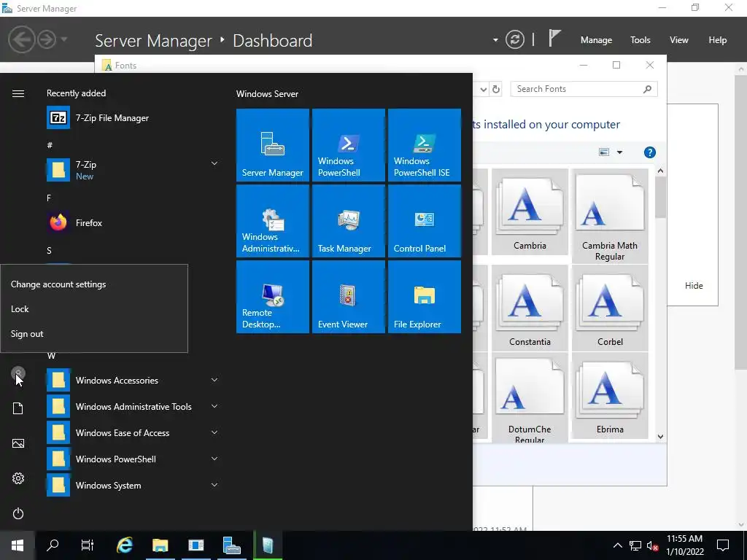Click the Power icon in Start
Viewport: 747px width, 560px height.
[x=18, y=513]
